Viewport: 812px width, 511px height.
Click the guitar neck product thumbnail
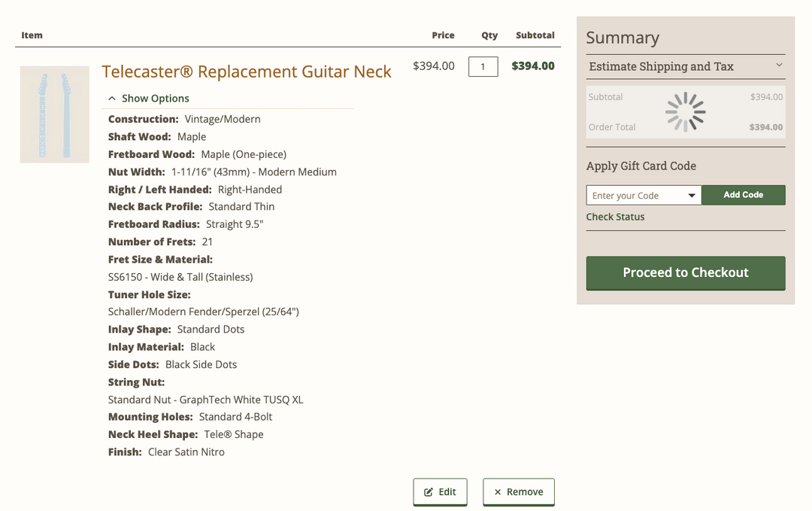54,114
